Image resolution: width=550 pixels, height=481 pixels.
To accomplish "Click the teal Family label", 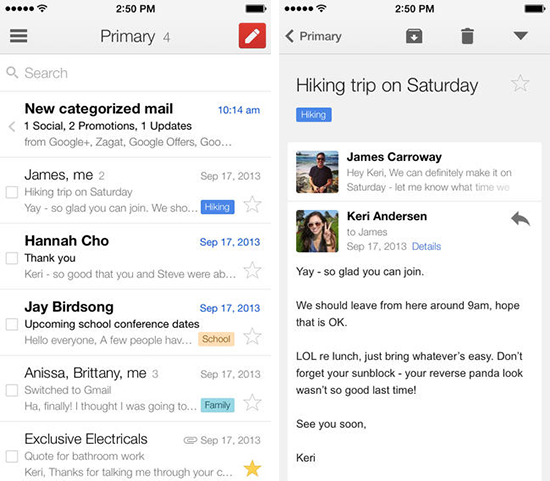I will pyautogui.click(x=217, y=405).
